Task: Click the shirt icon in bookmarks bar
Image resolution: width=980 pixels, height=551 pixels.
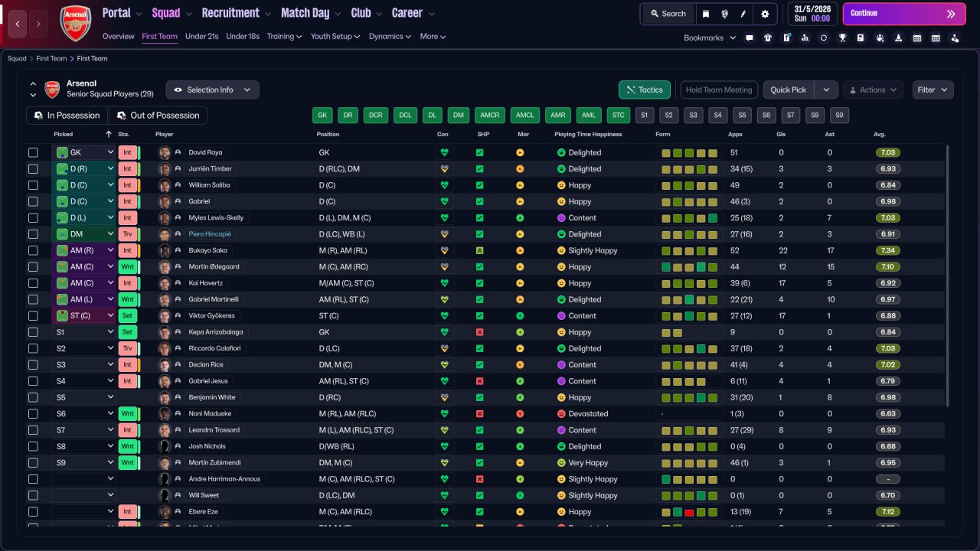Action: pyautogui.click(x=768, y=37)
